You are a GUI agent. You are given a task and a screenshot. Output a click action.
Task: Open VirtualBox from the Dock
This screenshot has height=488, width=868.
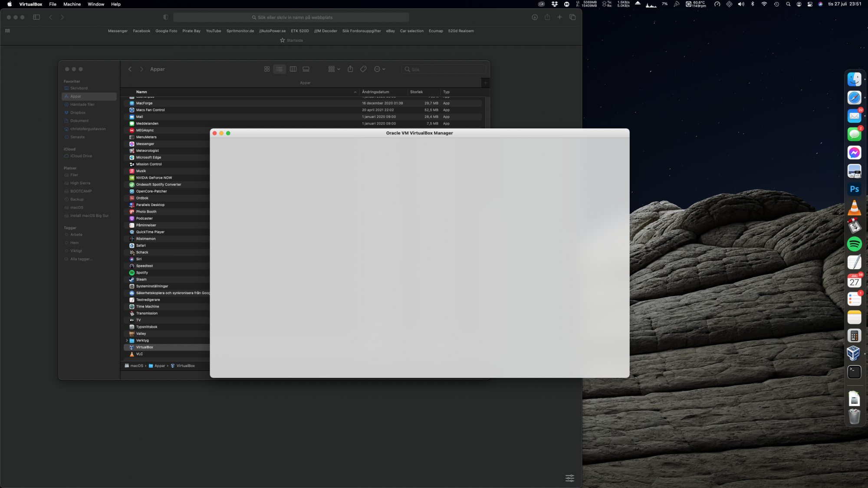tap(854, 354)
